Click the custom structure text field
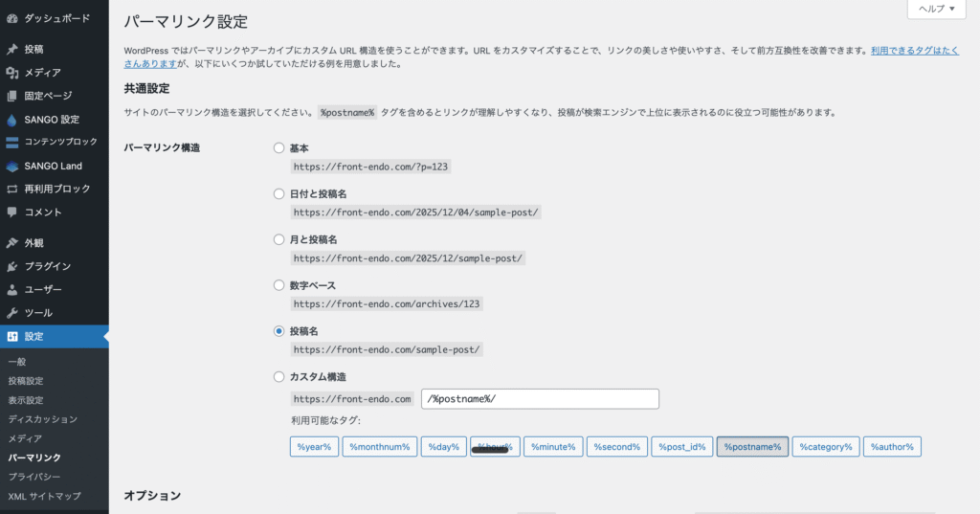Image resolution: width=980 pixels, height=514 pixels. (540, 399)
